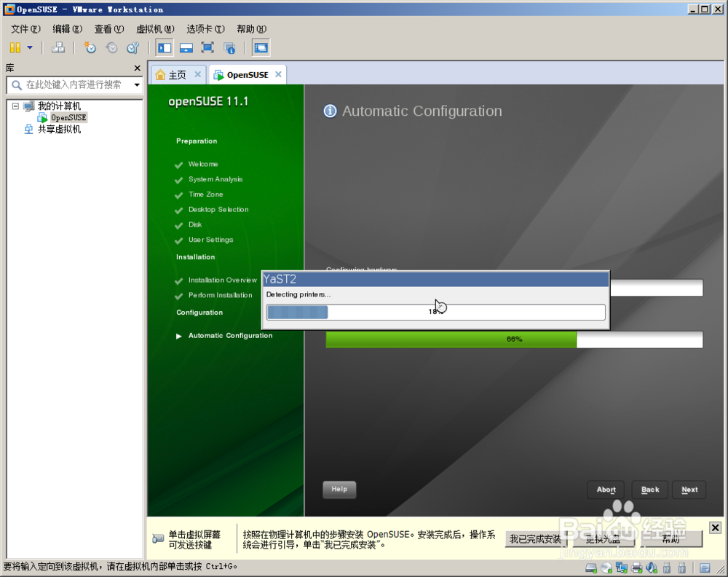Click the Next button
728x577 pixels.
coord(689,490)
